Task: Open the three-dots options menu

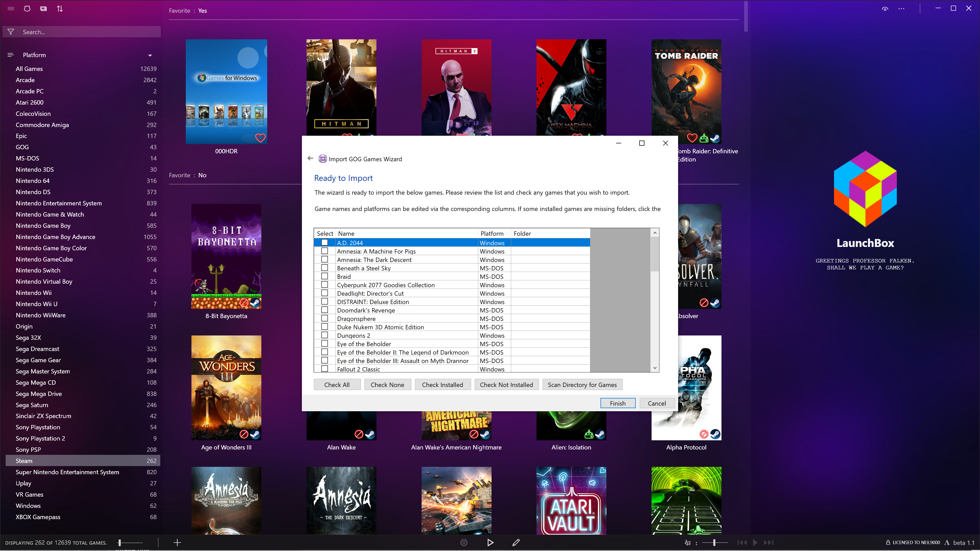Action: tap(901, 9)
